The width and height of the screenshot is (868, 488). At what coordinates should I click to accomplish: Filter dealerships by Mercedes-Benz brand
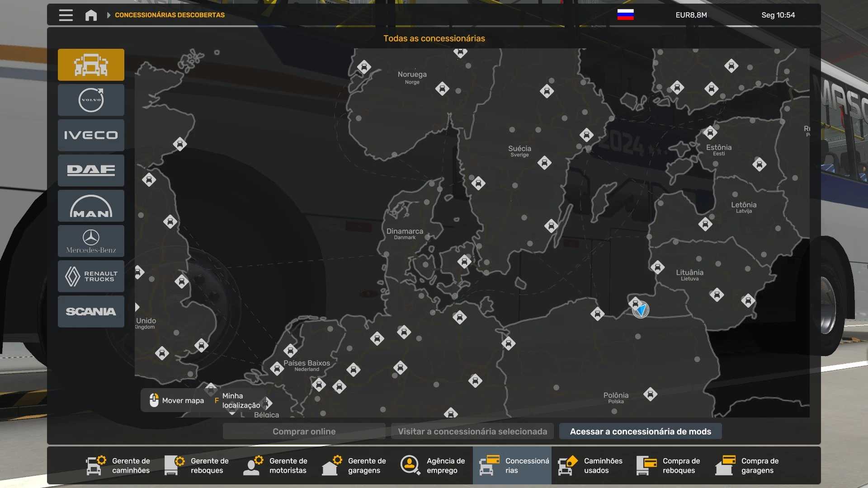pyautogui.click(x=91, y=241)
